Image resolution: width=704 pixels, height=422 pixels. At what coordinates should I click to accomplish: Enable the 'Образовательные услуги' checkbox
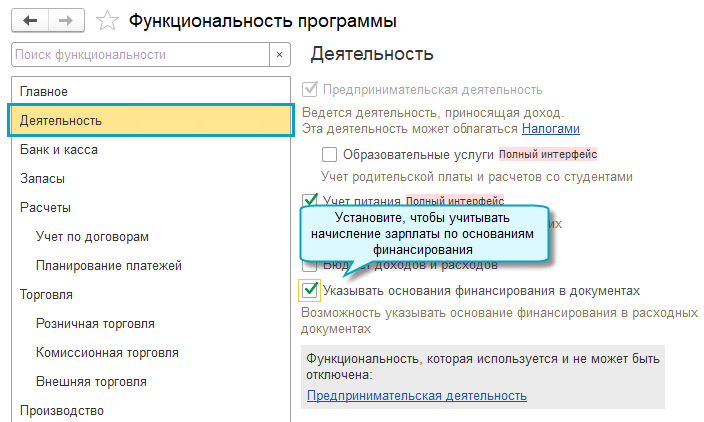(329, 155)
